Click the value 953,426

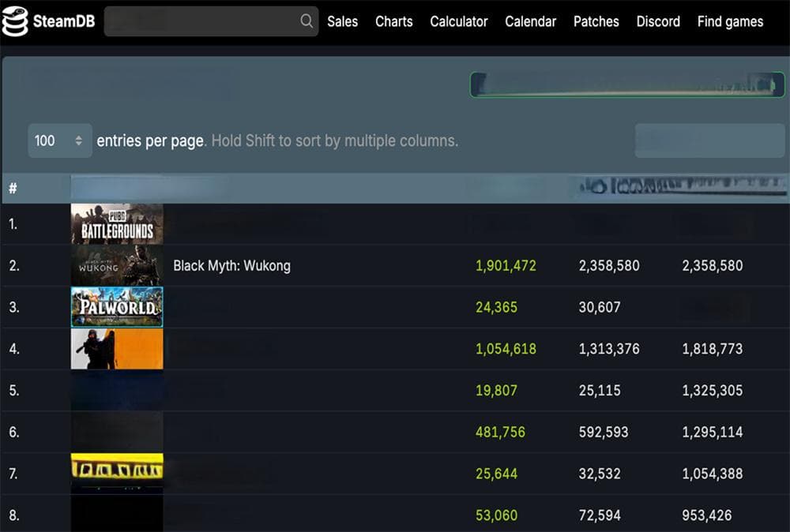(707, 515)
